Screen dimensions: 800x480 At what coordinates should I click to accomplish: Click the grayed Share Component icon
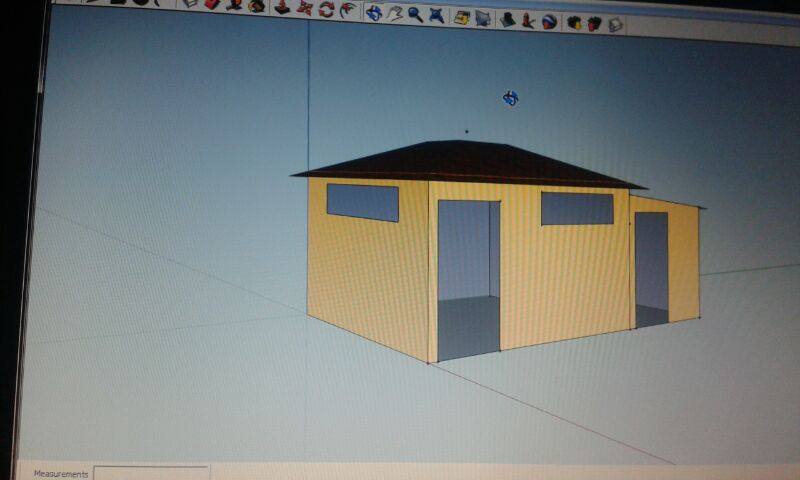[x=615, y=25]
